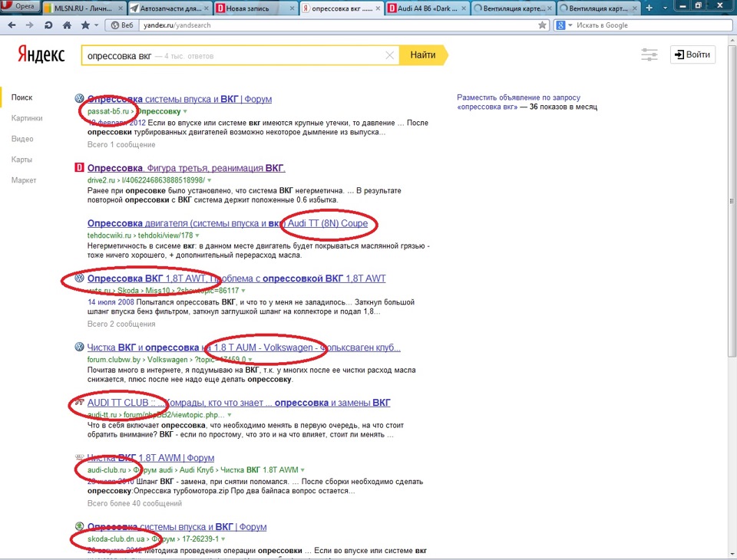Open the Разместить объявление по запросу link

coord(518,97)
